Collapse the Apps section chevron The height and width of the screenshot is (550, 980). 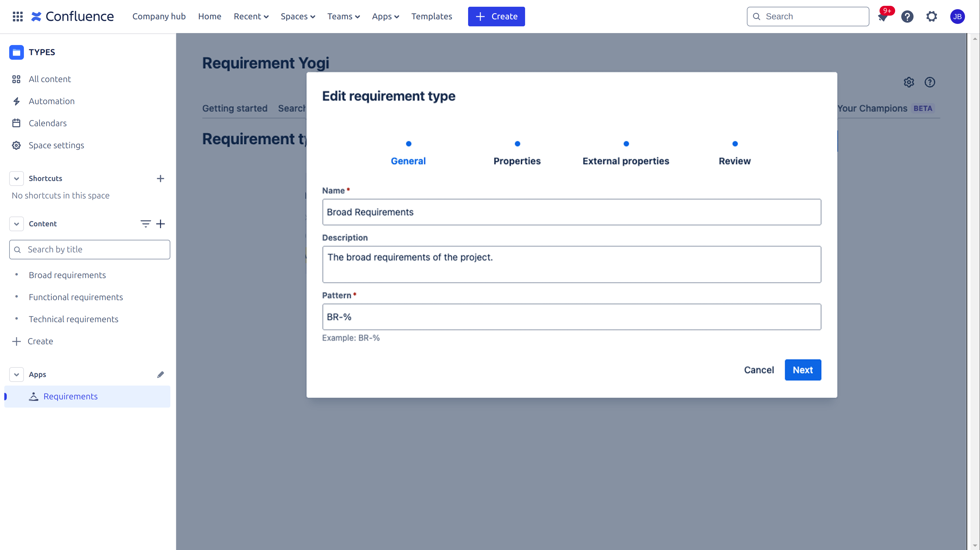click(16, 375)
